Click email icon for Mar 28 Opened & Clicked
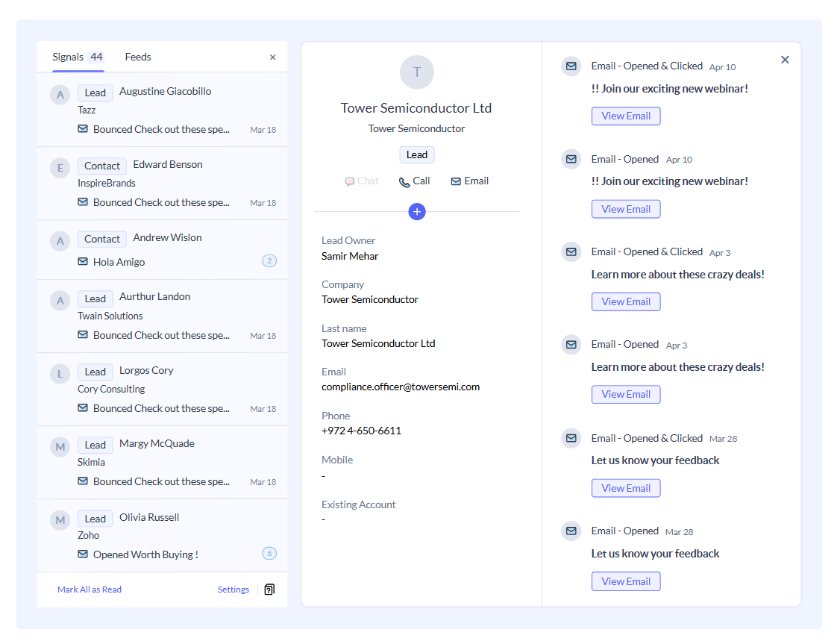 [x=571, y=438]
